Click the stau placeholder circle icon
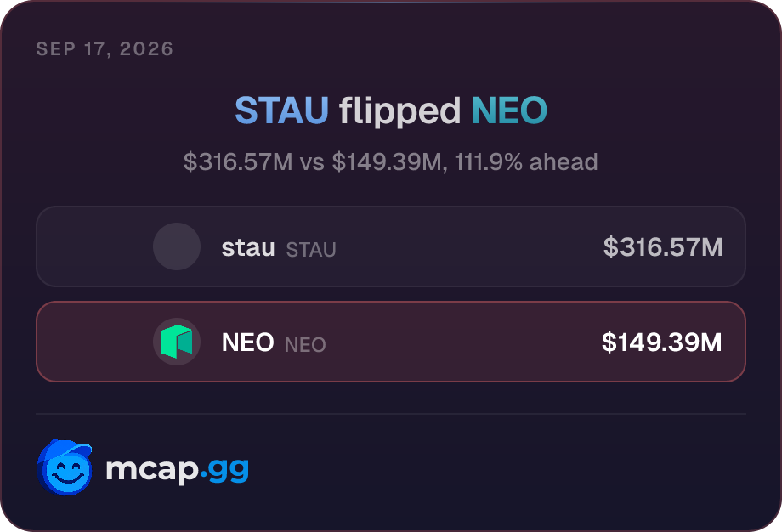Viewport: 782px width, 532px height. point(177,246)
